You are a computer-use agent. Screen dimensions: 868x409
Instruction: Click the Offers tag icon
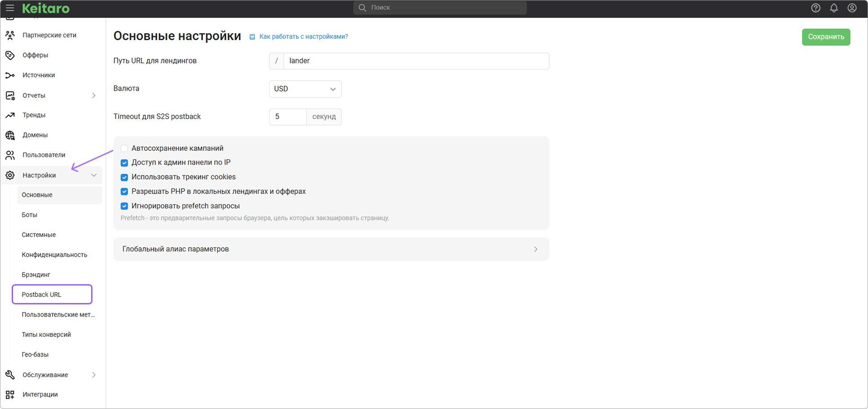tap(10, 55)
